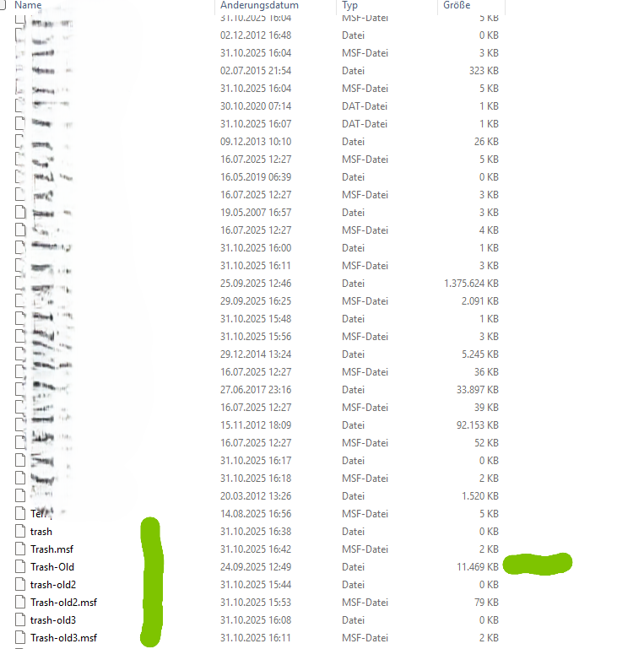Click file icon of 1.375.624 KB file
The image size is (644, 649).
(x=20, y=283)
